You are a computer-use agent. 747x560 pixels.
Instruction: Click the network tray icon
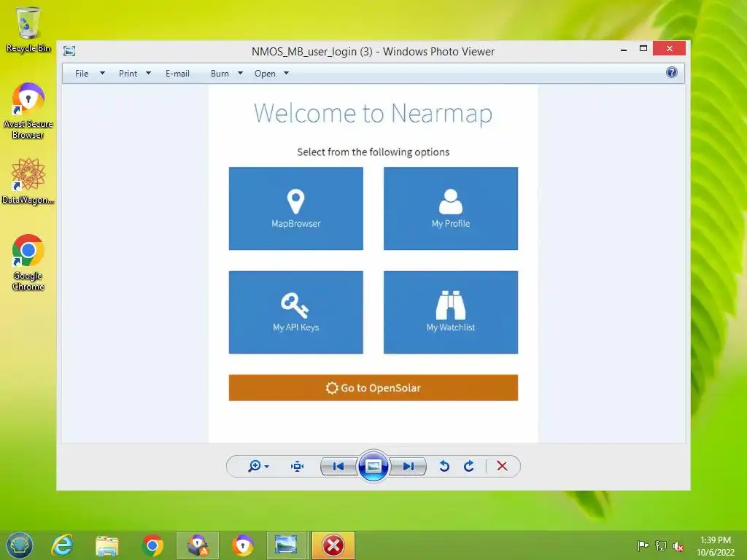[661, 545]
